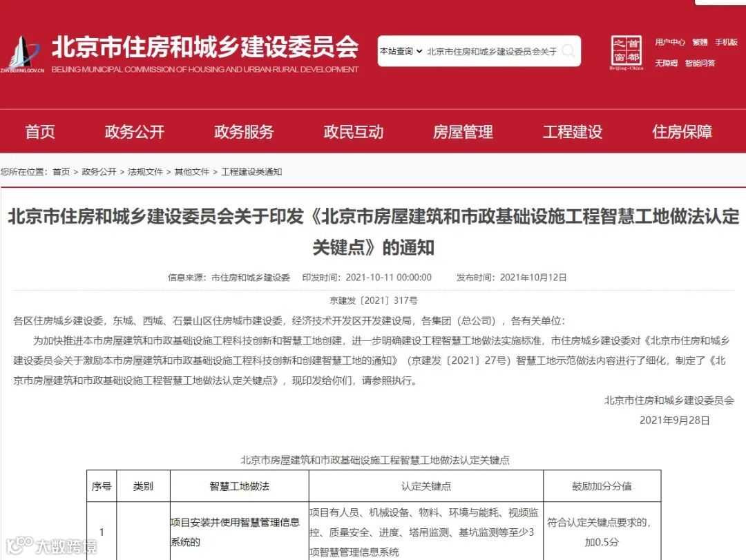The image size is (746, 560).
Task: Open 手机版 link
Action: (726, 42)
